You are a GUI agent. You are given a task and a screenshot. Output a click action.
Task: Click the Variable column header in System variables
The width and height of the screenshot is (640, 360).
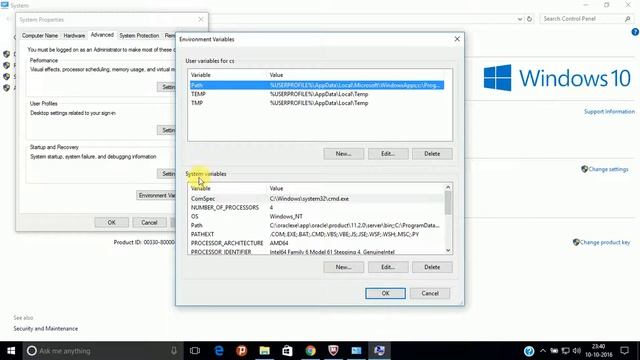[227, 189]
